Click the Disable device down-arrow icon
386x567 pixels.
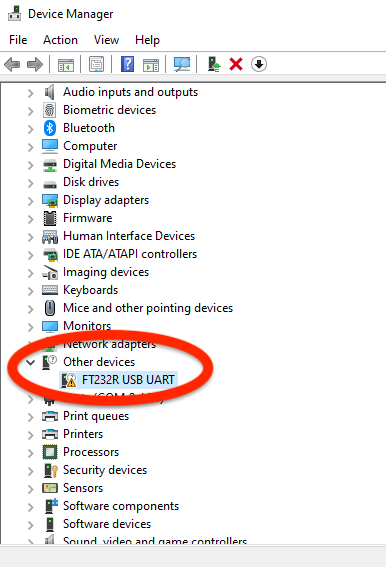(x=259, y=64)
